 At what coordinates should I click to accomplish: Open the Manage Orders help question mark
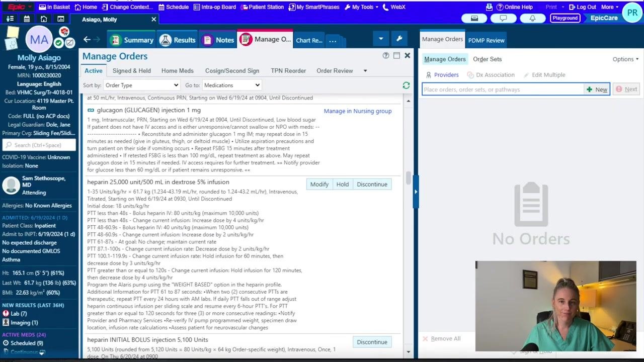point(386,56)
